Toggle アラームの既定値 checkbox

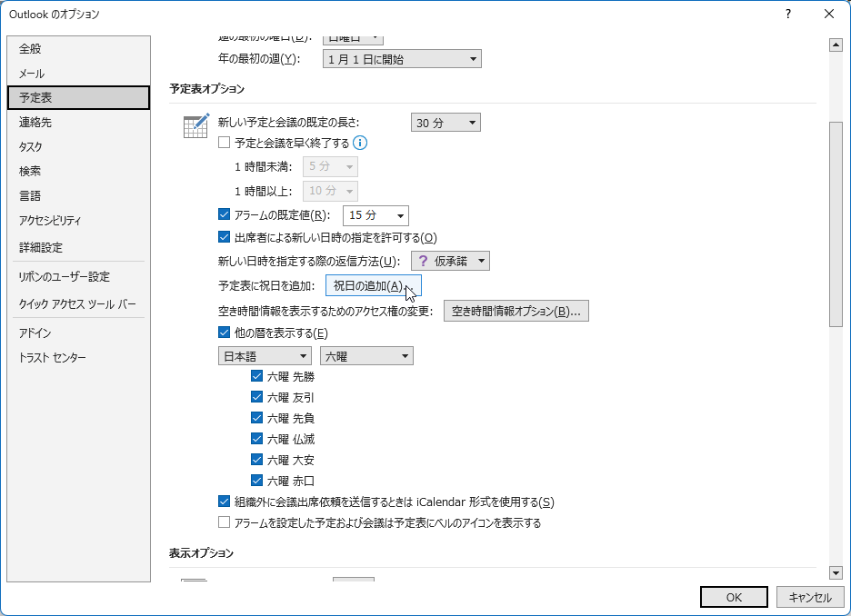pos(225,214)
